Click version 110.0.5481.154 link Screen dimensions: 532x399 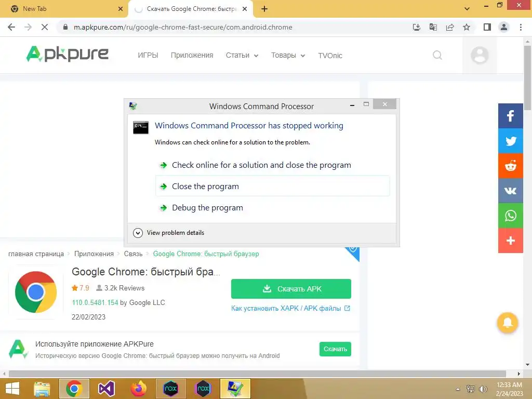pyautogui.click(x=95, y=302)
